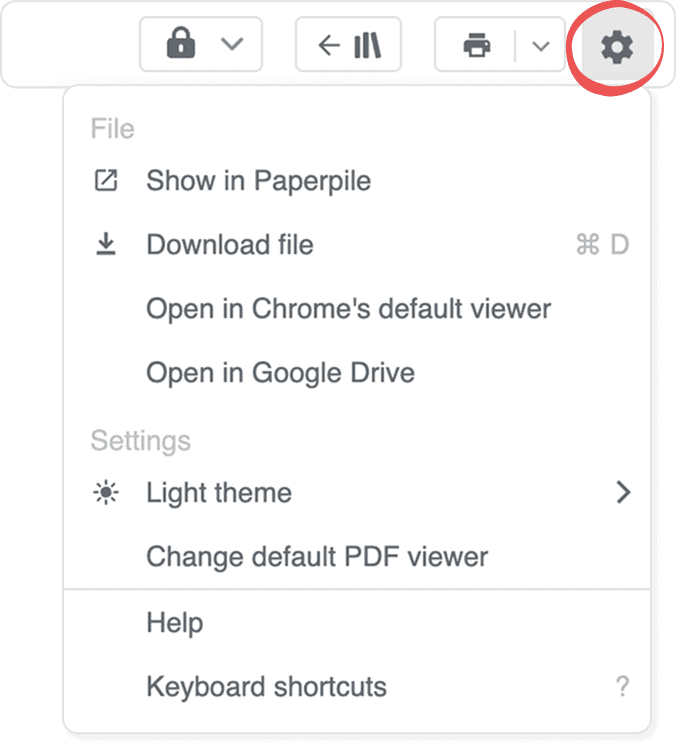Choose Change default PDF viewer
Screen dimensions: 676x747
[x=317, y=556]
